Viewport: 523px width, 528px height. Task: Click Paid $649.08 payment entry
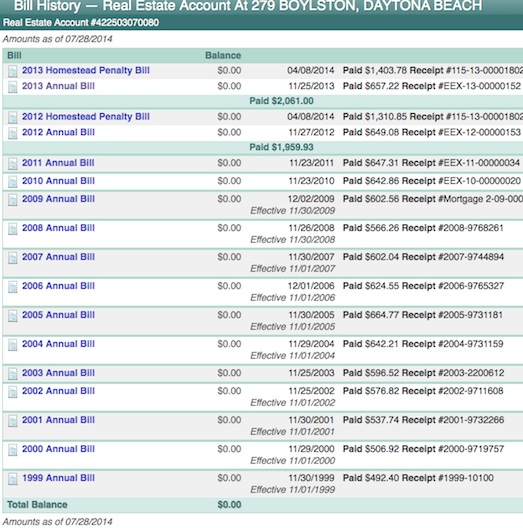(x=432, y=132)
